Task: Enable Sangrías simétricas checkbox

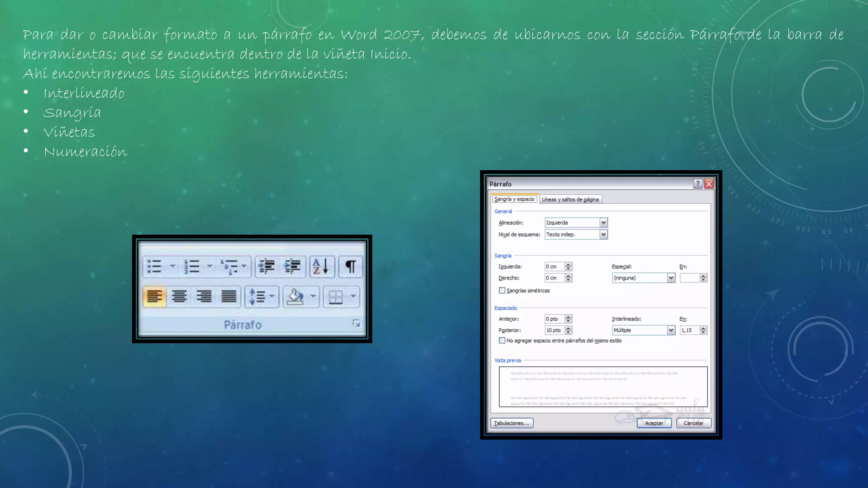Action: tap(502, 291)
